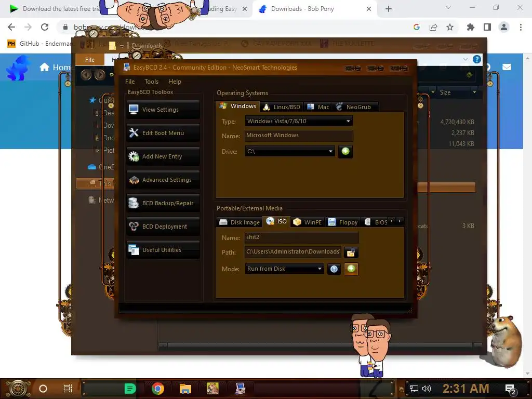Click Mode help question mark icon
The width and height of the screenshot is (532, 399).
334,269
